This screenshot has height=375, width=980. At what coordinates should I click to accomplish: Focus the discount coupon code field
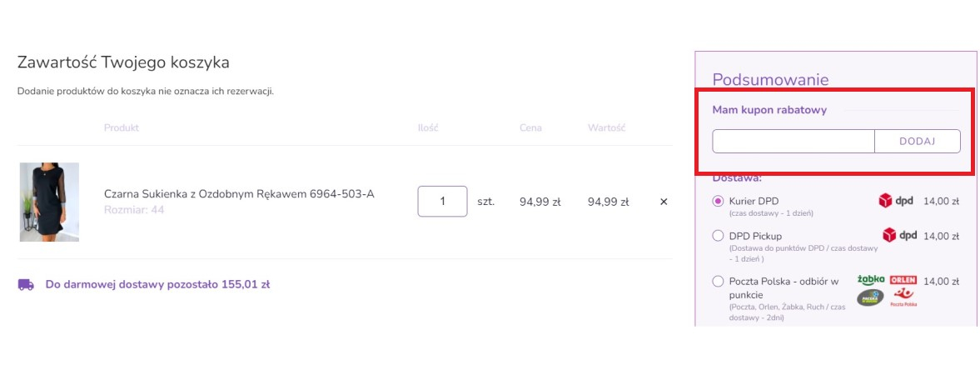click(x=793, y=141)
